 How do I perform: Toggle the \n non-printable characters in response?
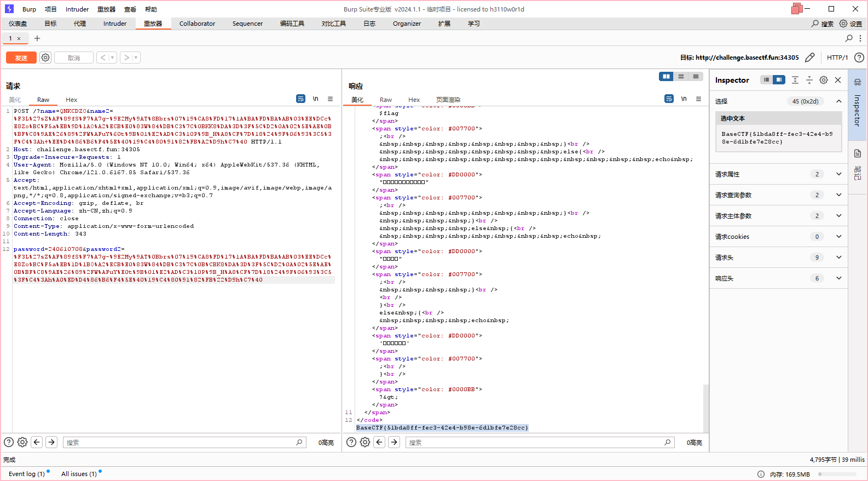coord(684,99)
